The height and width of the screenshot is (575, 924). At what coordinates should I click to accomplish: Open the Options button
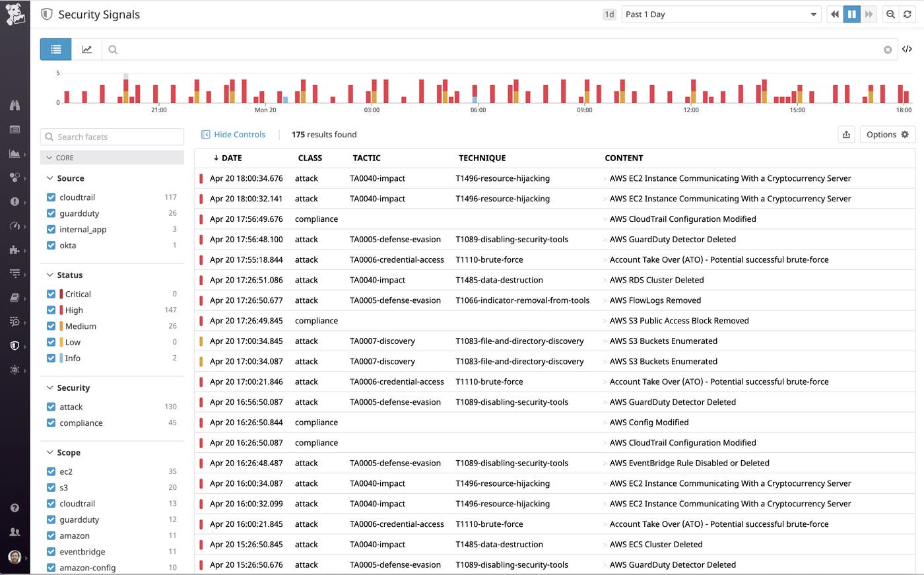[x=887, y=135]
